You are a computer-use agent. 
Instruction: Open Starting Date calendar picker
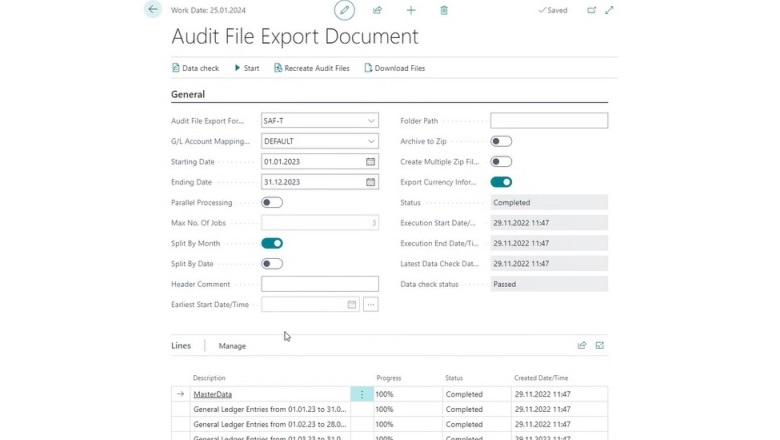(x=371, y=162)
